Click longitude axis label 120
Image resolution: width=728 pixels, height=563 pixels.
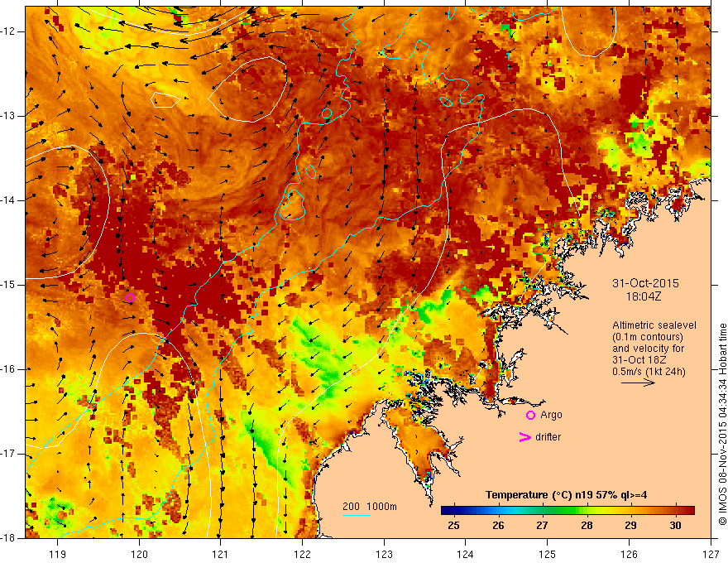click(x=139, y=554)
